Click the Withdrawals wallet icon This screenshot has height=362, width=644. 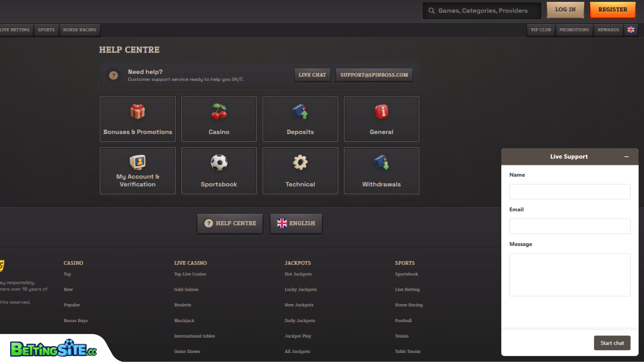coord(382,163)
